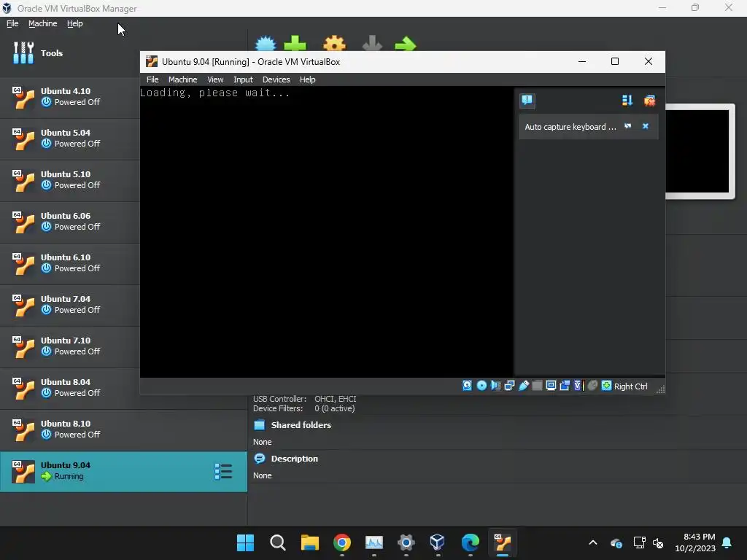
Task: Select the Ubuntu 7.04 virtual machine
Action: tap(69, 305)
